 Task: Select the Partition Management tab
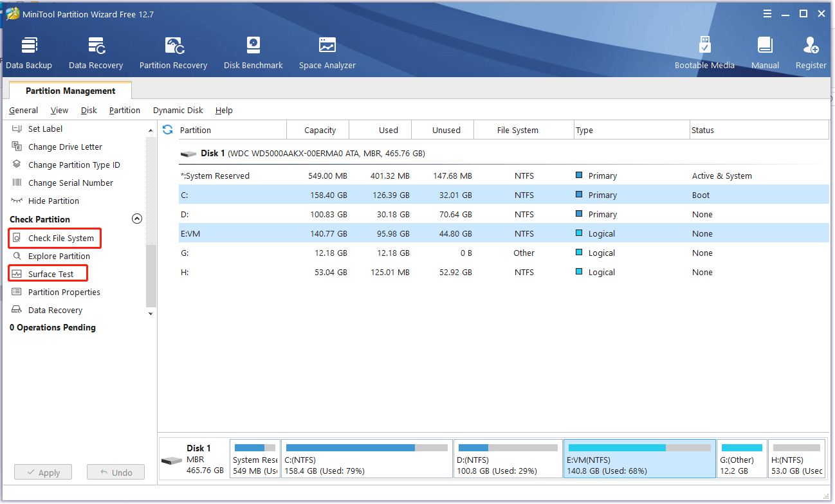[71, 91]
